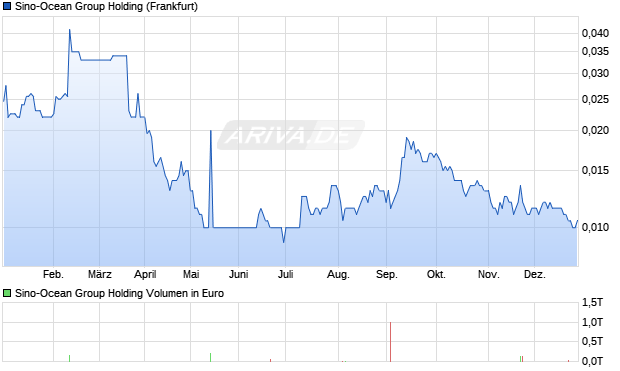Click the 'Okt.' month axis label
620x371 pixels.
436,274
